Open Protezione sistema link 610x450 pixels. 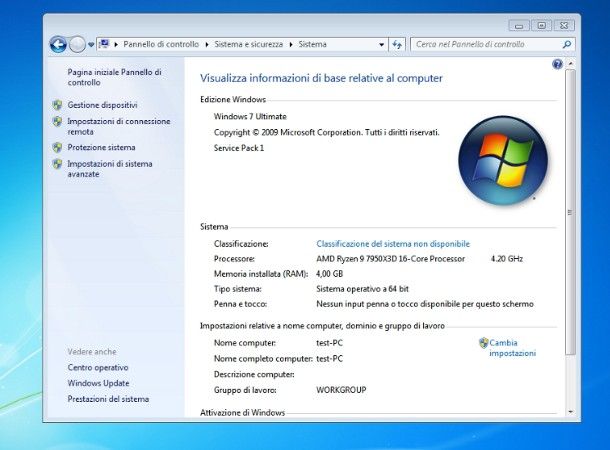click(x=102, y=147)
